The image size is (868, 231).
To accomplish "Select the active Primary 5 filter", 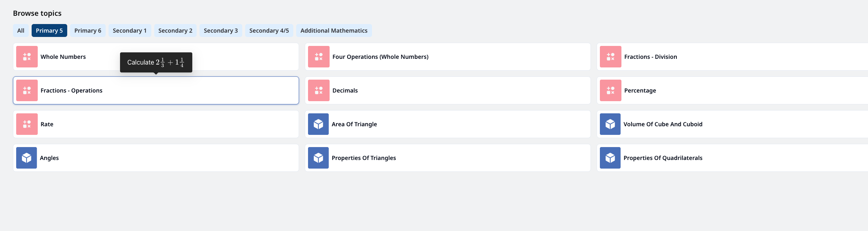I will (x=49, y=30).
